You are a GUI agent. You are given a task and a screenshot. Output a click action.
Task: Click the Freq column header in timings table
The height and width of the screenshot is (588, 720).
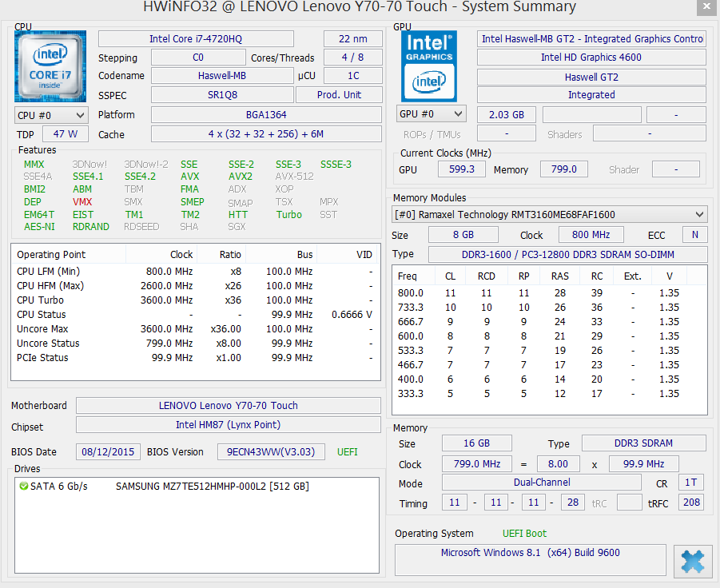pos(414,276)
